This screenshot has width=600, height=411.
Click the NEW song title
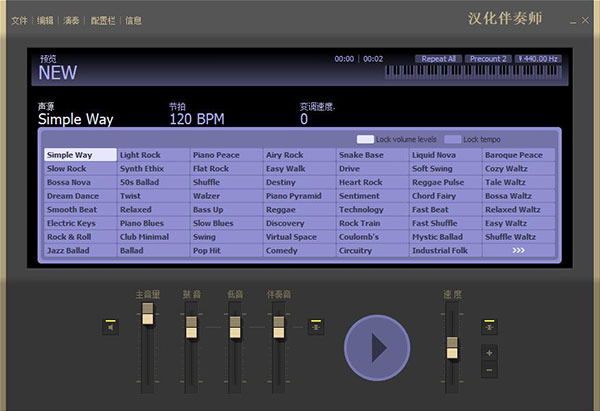point(58,72)
